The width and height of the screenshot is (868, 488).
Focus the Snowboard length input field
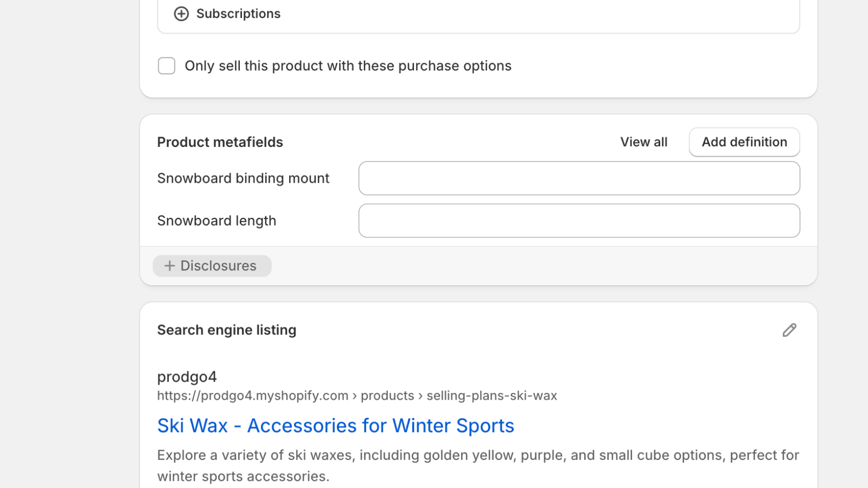coord(579,221)
